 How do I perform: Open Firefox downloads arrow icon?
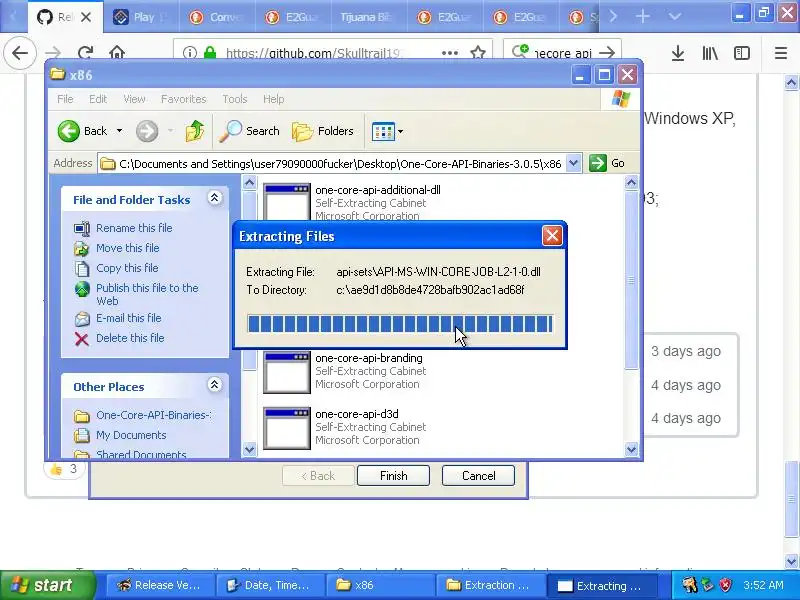click(x=678, y=53)
